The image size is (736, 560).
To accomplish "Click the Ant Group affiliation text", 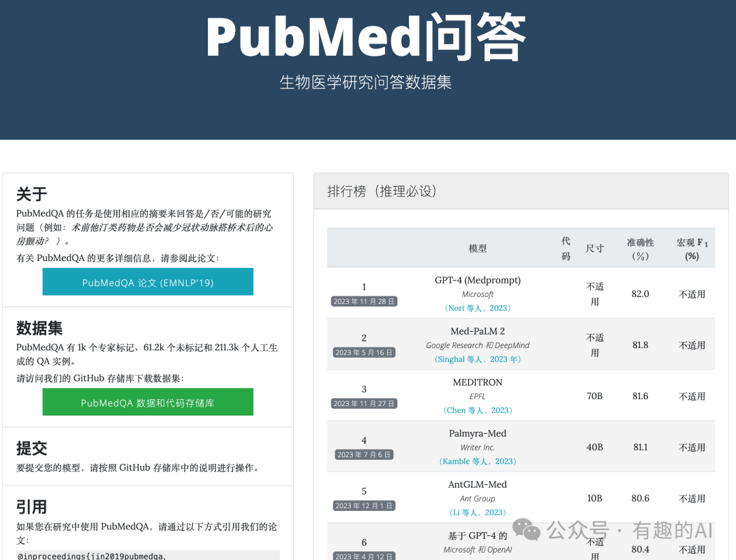I will (x=477, y=499).
